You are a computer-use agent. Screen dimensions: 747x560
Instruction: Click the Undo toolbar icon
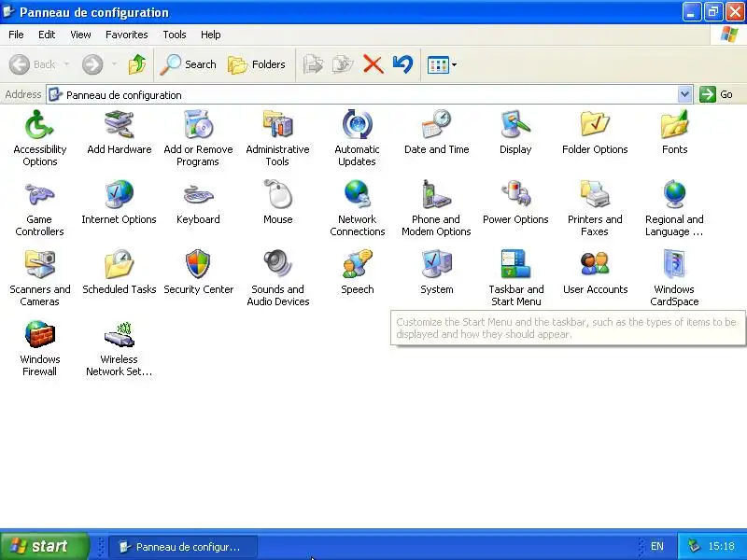point(402,64)
